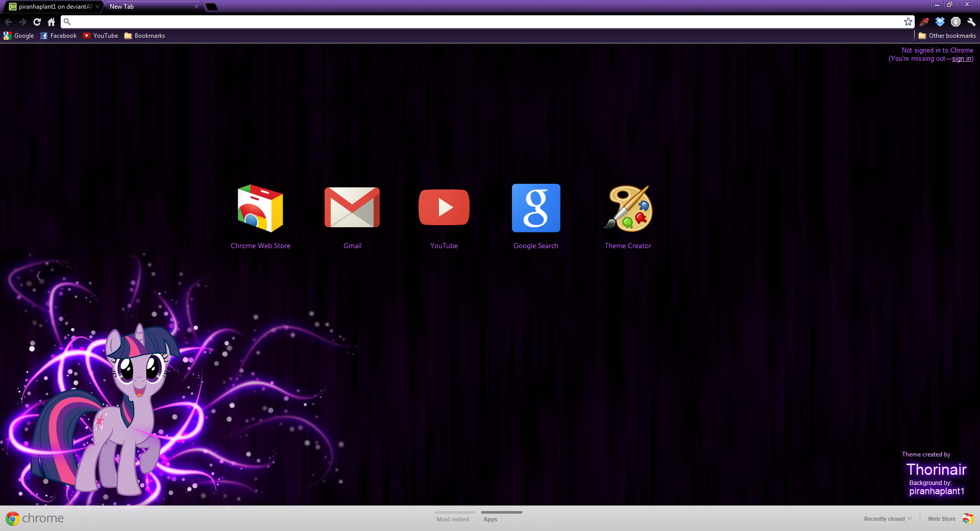
Task: Click the Chrome logo in footer
Action: tap(35, 518)
